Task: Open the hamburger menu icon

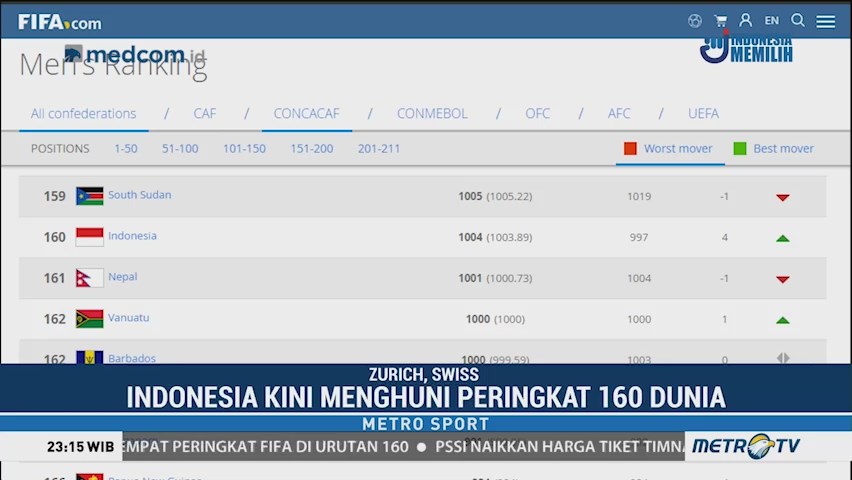Action: click(825, 21)
